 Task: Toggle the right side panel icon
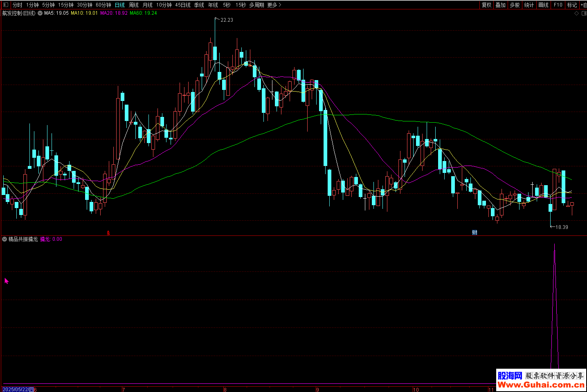click(x=584, y=13)
